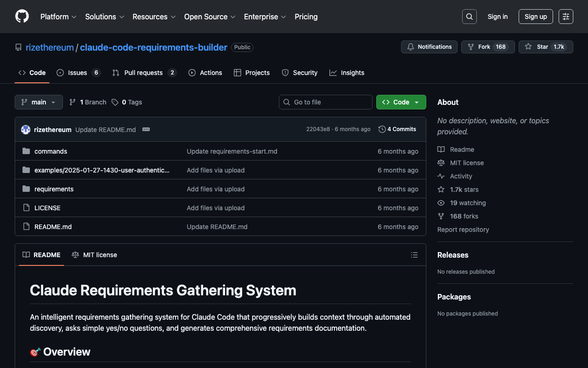The width and height of the screenshot is (588, 368).
Task: Expand the Platform navigation menu
Action: 58,17
